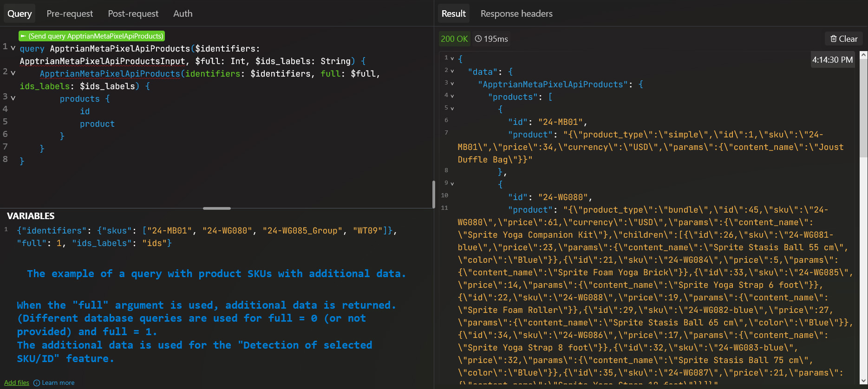Open the Pre-request tab

click(70, 13)
